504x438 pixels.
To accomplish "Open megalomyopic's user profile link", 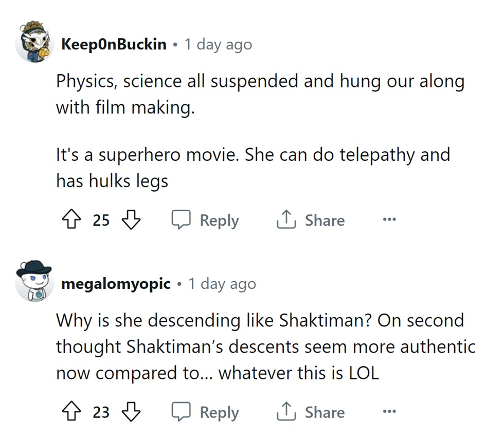I will (x=116, y=284).
